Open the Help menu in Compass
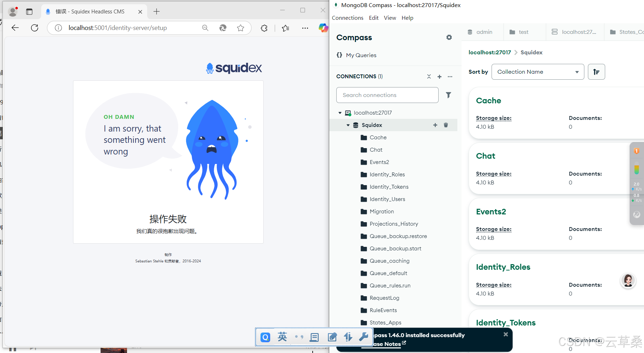This screenshot has height=353, width=644. tap(407, 18)
